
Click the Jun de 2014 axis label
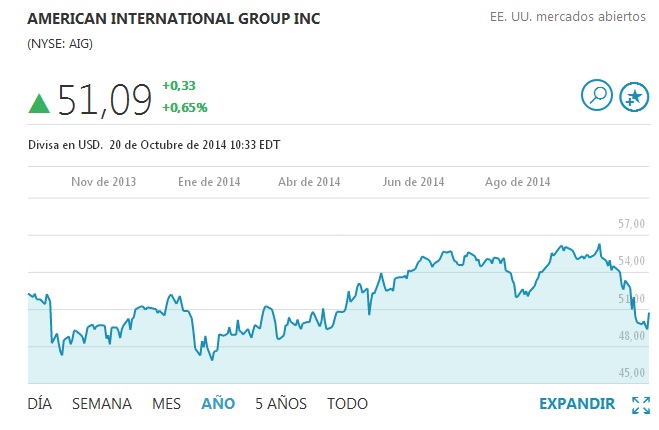(413, 182)
